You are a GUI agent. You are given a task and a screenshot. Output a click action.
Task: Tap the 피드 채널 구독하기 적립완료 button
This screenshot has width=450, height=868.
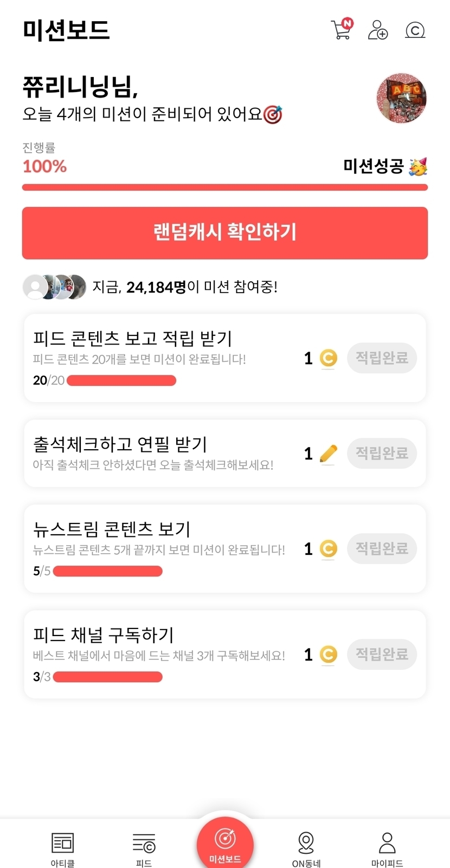pos(382,655)
